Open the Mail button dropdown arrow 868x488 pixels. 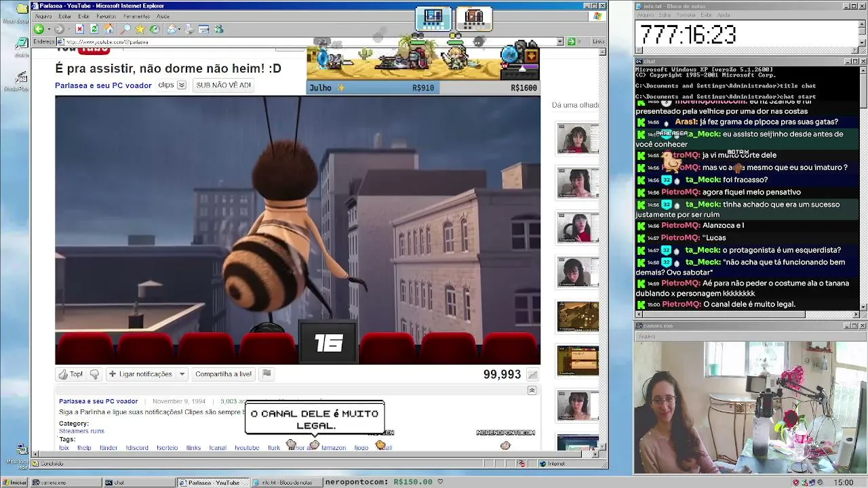coord(180,29)
